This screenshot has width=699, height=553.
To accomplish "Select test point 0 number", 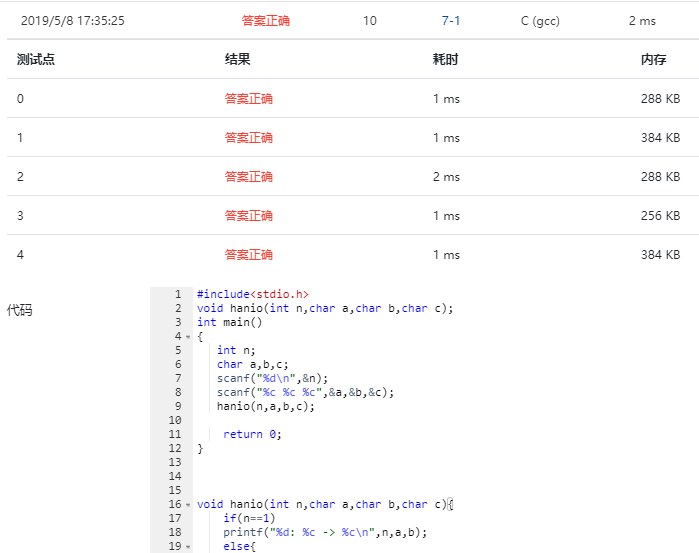I will pyautogui.click(x=20, y=99).
